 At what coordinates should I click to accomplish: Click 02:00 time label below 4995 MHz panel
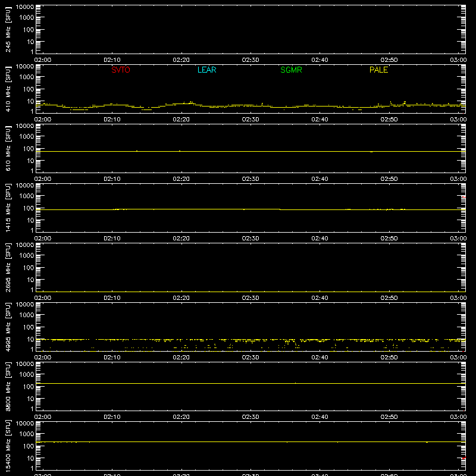(x=43, y=358)
